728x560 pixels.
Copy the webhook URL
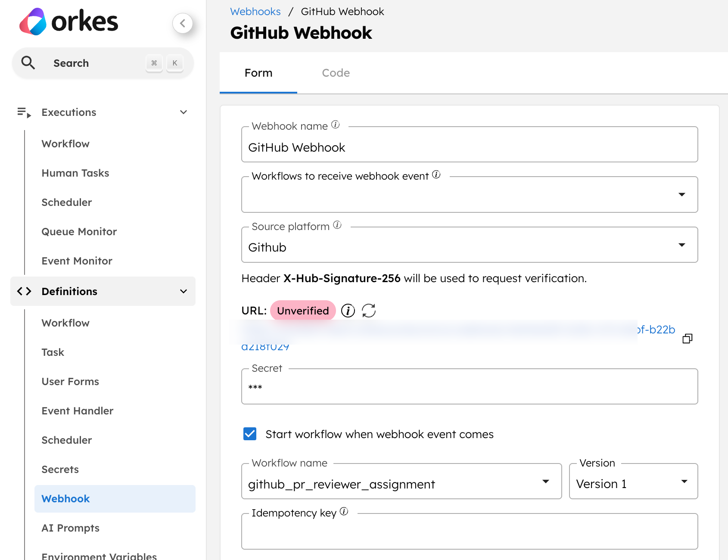688,339
